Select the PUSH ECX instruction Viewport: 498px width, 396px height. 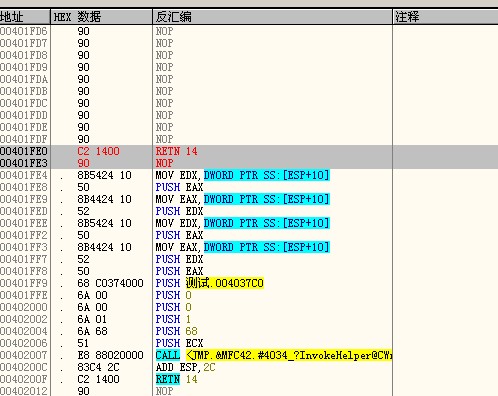pos(179,343)
